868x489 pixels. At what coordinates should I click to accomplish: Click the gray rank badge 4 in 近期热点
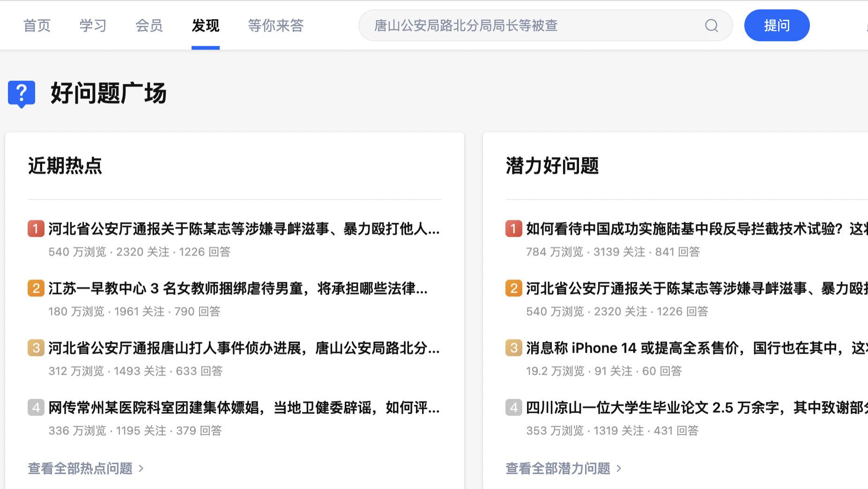tap(36, 407)
